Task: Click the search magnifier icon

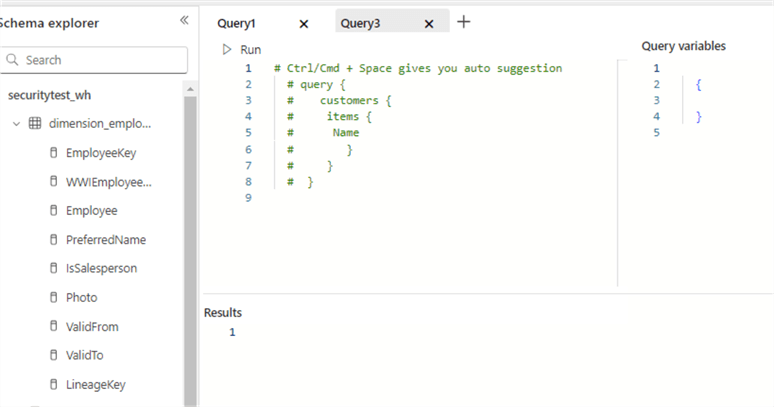Action: tap(13, 60)
